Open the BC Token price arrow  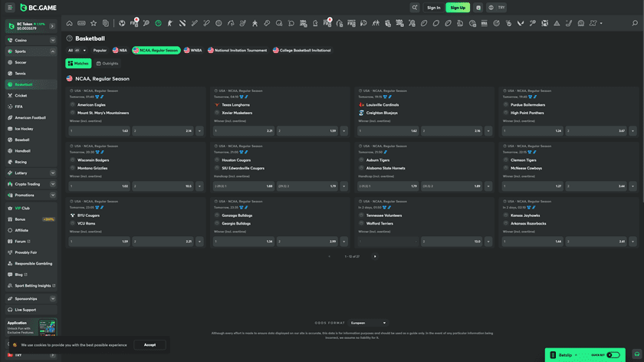click(52, 26)
